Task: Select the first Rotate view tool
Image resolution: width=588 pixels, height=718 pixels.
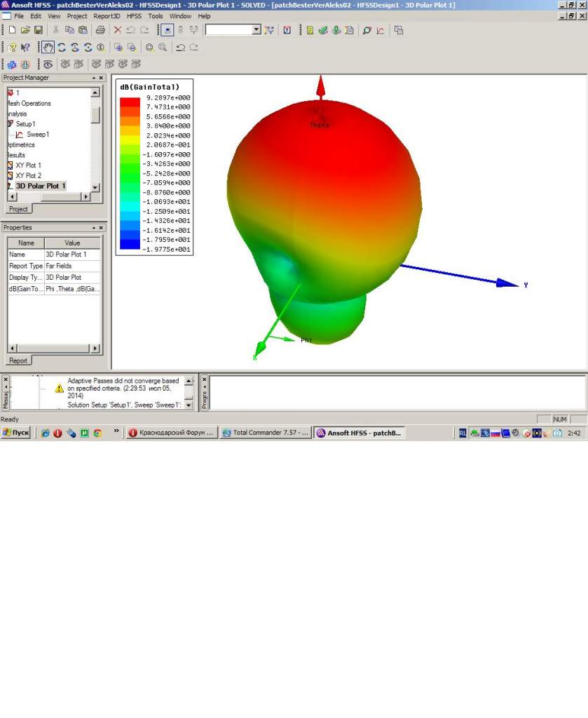Action: click(62, 47)
